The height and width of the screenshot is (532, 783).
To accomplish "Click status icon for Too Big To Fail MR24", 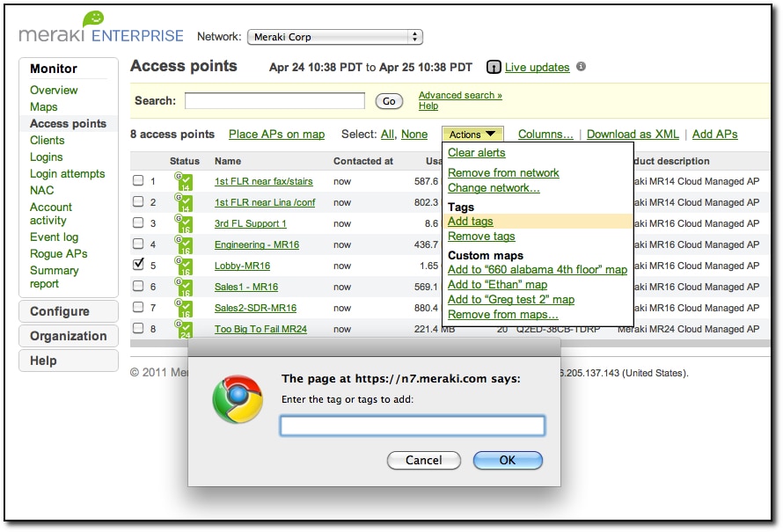I will pyautogui.click(x=183, y=329).
